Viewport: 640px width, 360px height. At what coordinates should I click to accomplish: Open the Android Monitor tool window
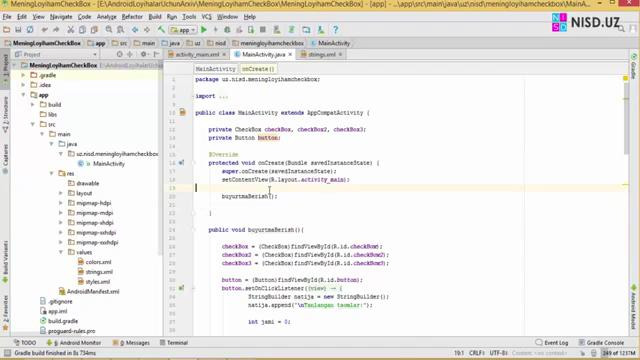74,343
